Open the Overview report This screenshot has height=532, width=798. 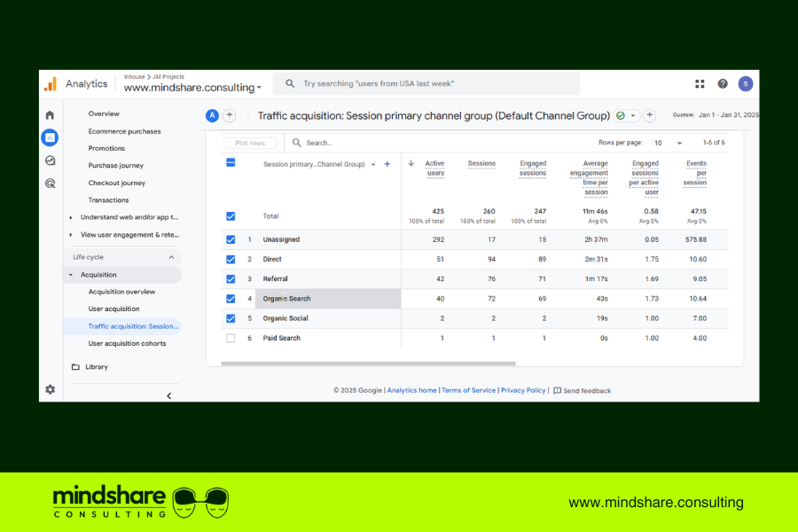tap(104, 113)
